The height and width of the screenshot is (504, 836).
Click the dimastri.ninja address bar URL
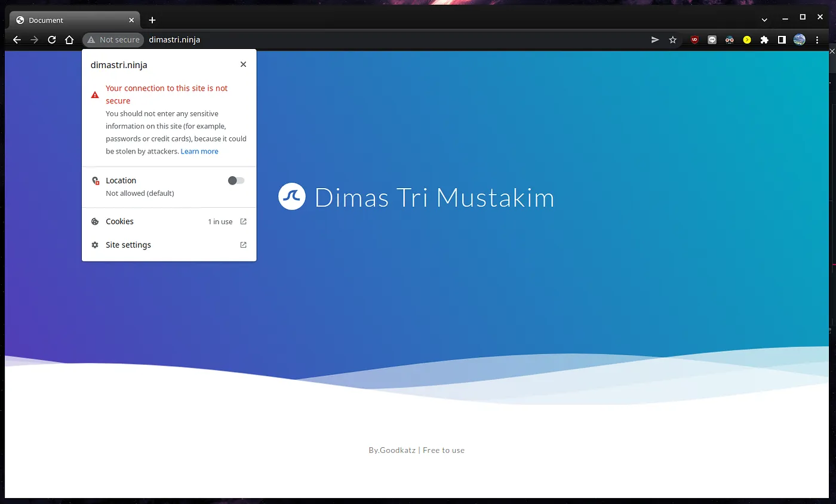(174, 40)
